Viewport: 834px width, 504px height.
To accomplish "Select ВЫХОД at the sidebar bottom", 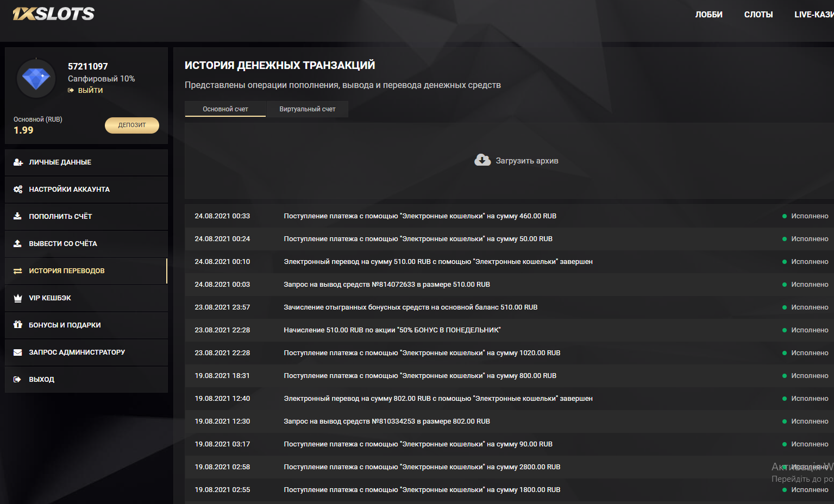I will point(41,380).
